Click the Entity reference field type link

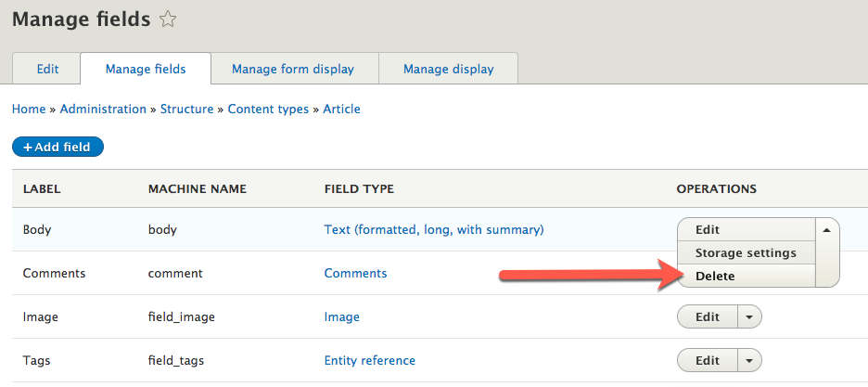(369, 360)
